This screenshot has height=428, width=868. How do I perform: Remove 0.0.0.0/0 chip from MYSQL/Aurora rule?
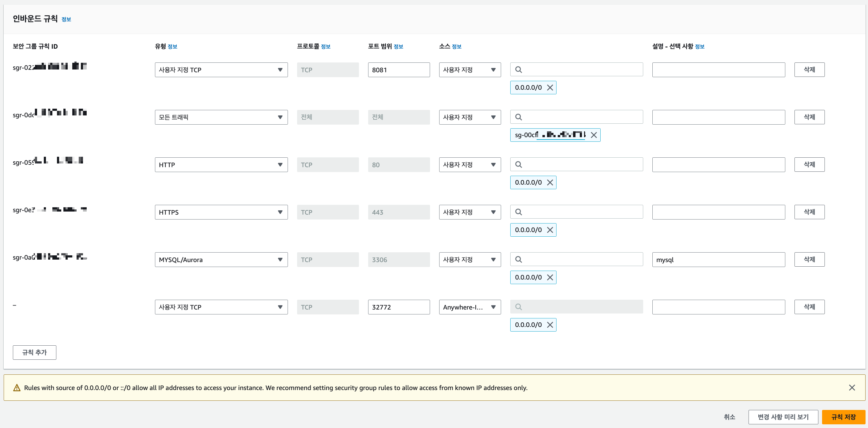pos(550,277)
